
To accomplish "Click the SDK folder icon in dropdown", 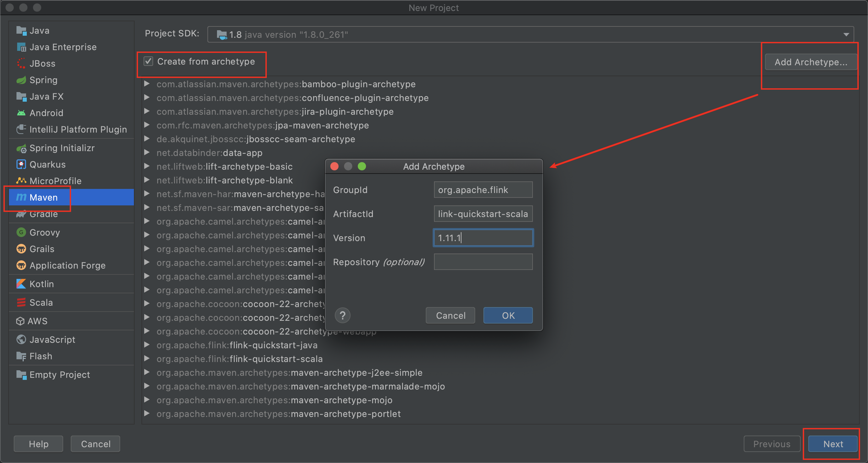I will (x=222, y=35).
